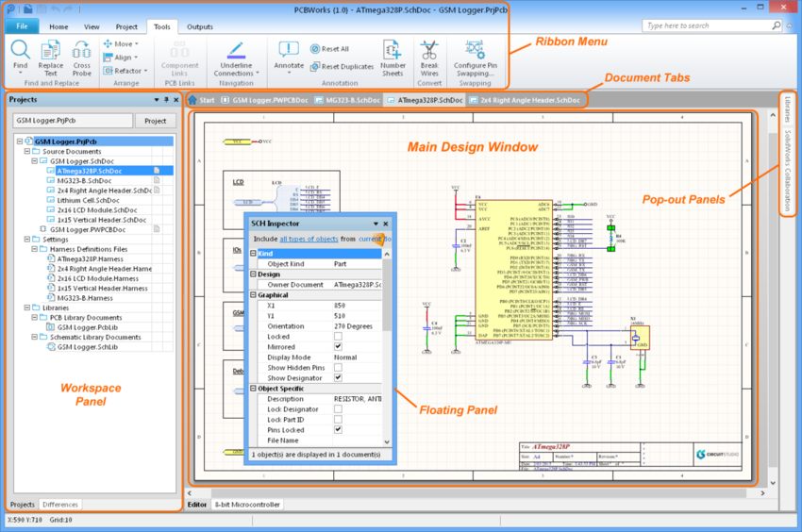Click the Annotate icon
802x532 pixels.
[x=289, y=57]
